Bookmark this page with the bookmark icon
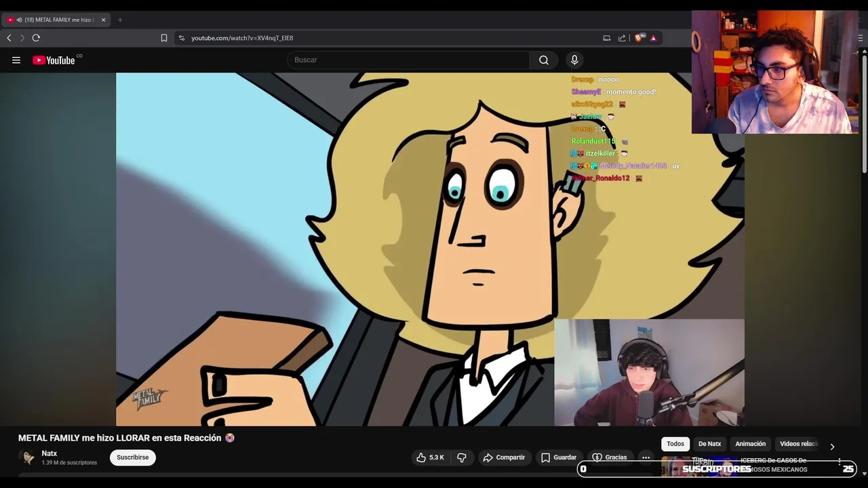Screen dimensions: 868x488 tap(164, 38)
